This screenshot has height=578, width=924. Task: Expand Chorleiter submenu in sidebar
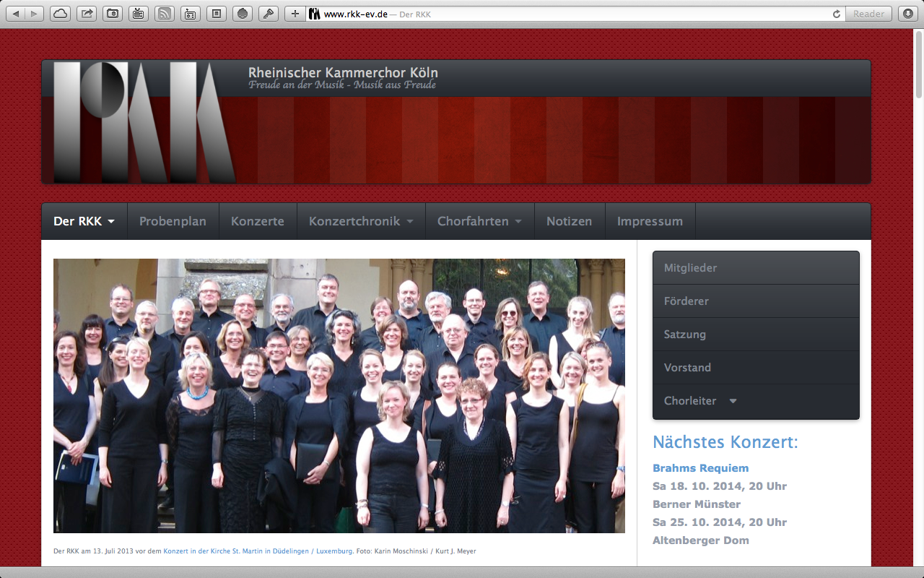[x=733, y=401]
